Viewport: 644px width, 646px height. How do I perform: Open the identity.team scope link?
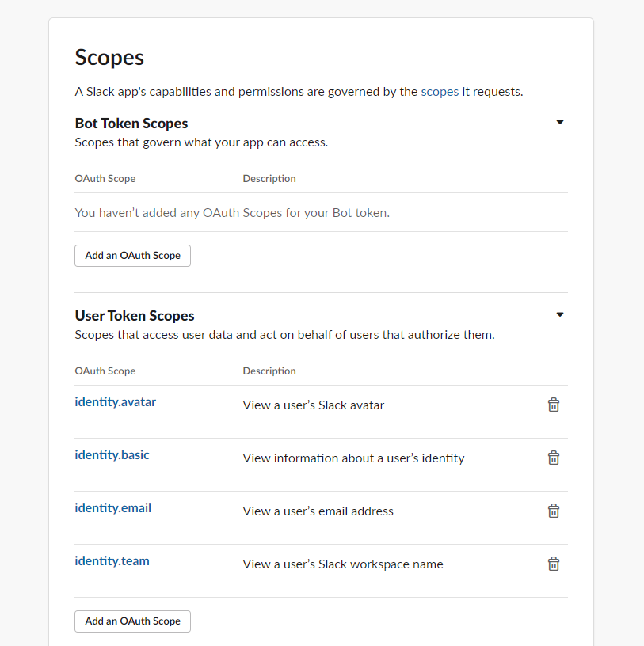[112, 560]
